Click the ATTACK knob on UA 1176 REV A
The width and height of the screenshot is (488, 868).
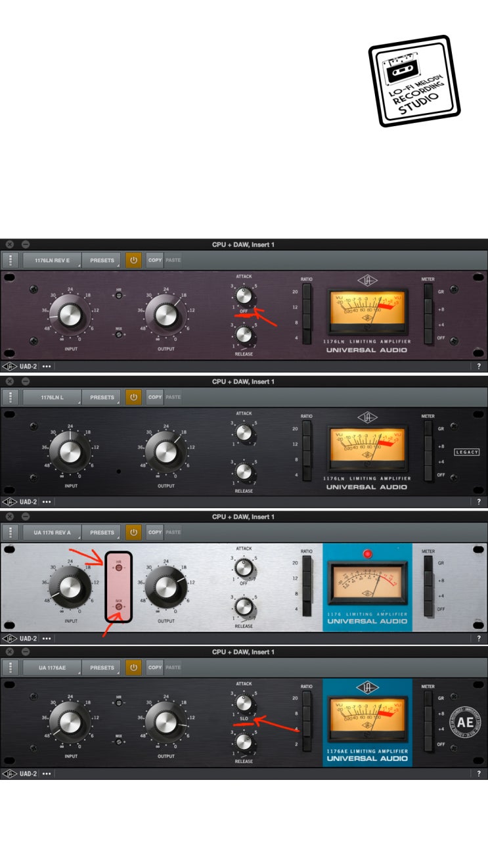244,568
